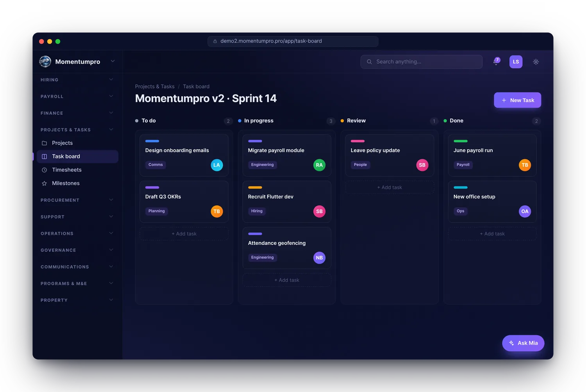Viewport: 586px width, 392px height.
Task: Click the sparkle icon in Ask Mia
Action: [x=511, y=343]
